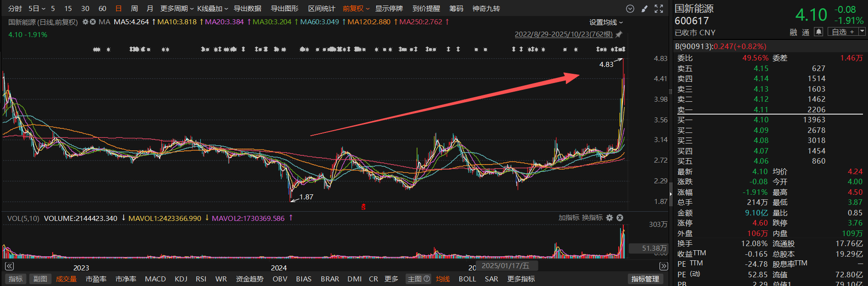Pin the date range with the pushpin icon
The image size is (868, 286).
[x=619, y=34]
